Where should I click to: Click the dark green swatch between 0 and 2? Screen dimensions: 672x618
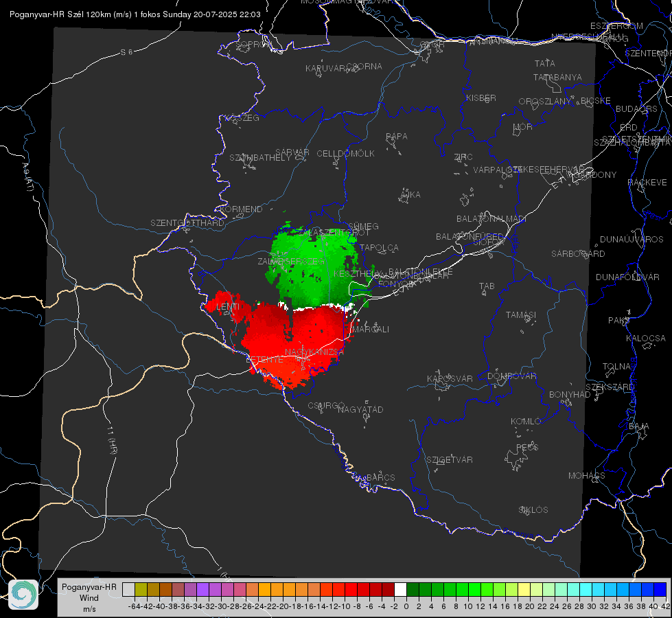[413, 590]
